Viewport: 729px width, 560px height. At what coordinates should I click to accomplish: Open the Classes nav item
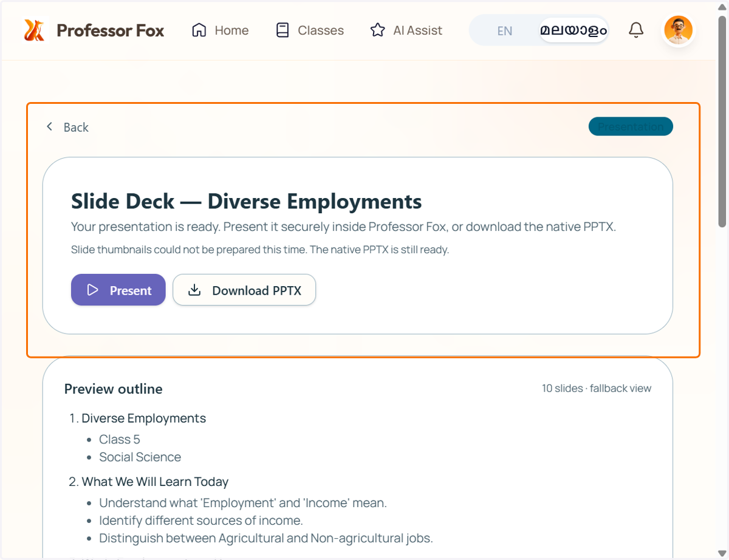tap(309, 30)
